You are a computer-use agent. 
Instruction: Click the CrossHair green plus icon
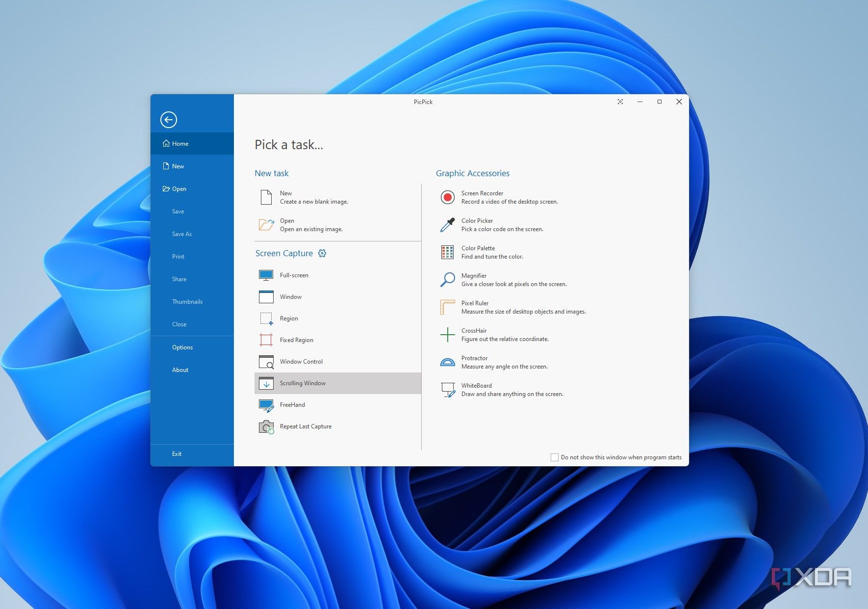click(x=447, y=335)
